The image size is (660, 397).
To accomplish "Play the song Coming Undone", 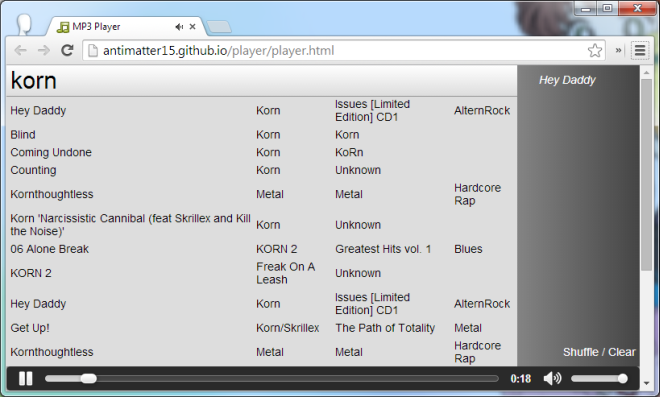I will pyautogui.click(x=261, y=152).
